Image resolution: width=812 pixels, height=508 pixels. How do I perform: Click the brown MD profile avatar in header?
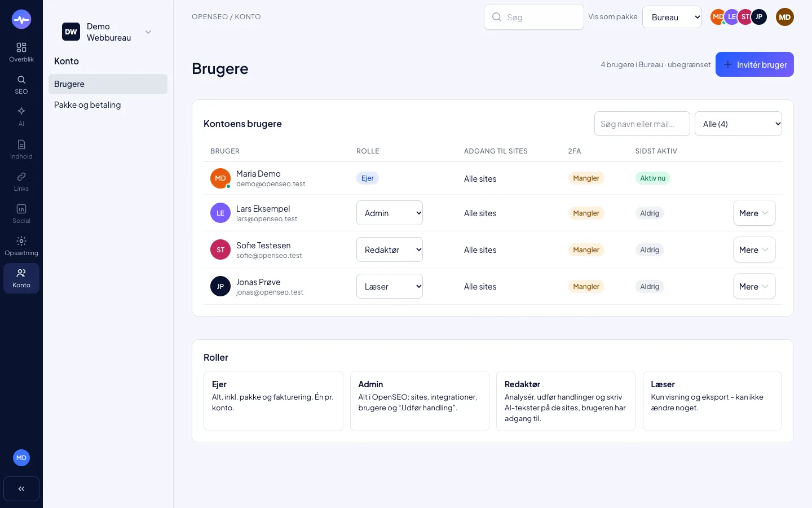pos(785,17)
